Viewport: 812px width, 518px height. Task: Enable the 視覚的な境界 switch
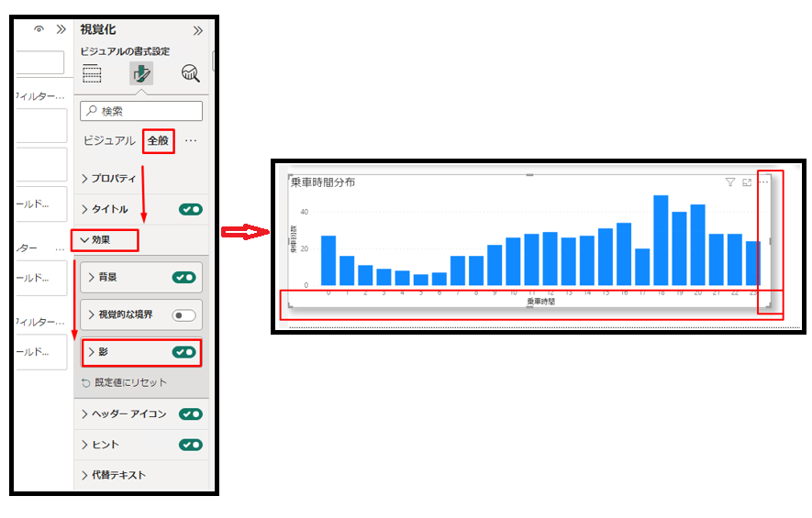click(184, 315)
